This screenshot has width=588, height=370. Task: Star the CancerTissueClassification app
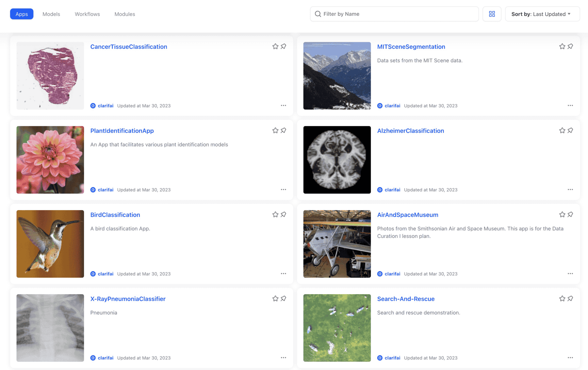click(x=275, y=46)
